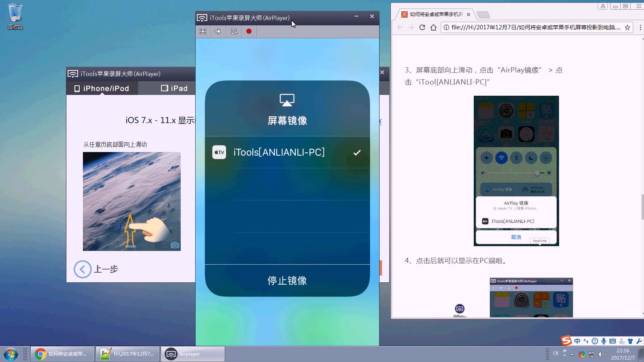644x362 pixels.
Task: Open Sogou soft keyboard icon
Action: click(x=613, y=341)
